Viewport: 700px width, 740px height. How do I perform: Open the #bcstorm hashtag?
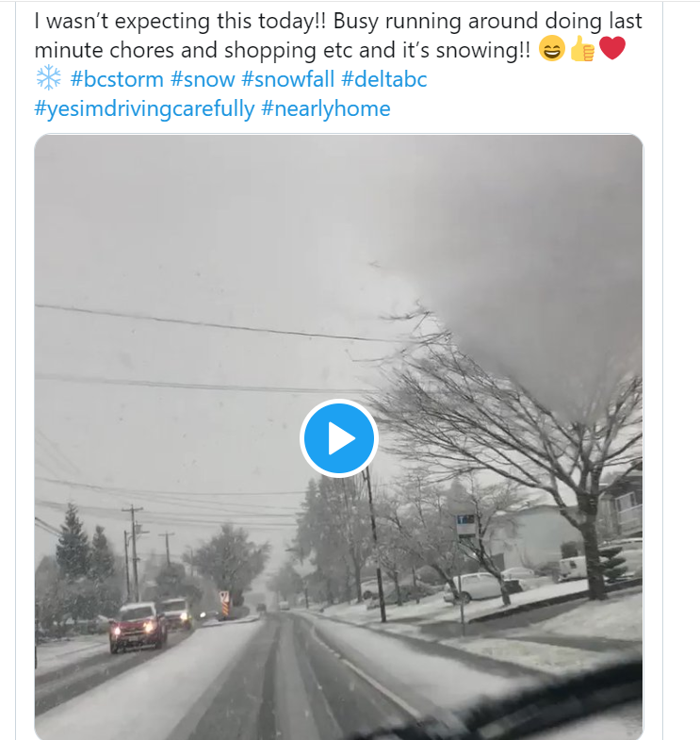click(x=117, y=79)
